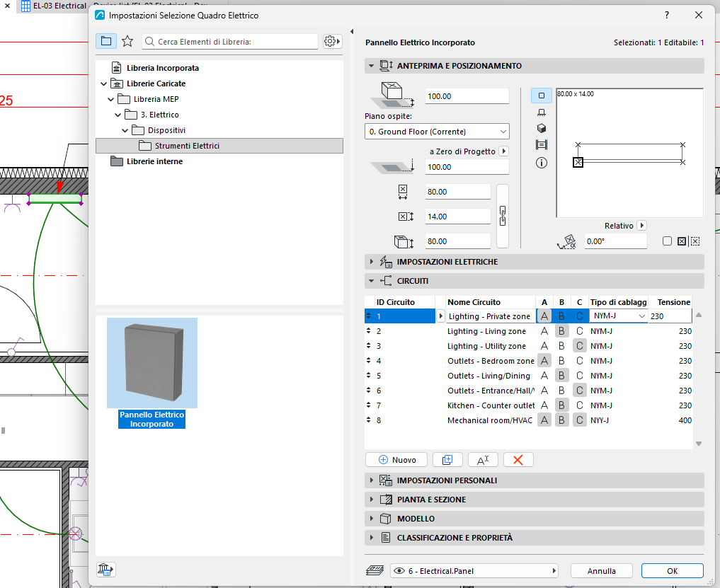Image resolution: width=720 pixels, height=588 pixels.
Task: Select the 3D view preview icon
Action: click(542, 129)
